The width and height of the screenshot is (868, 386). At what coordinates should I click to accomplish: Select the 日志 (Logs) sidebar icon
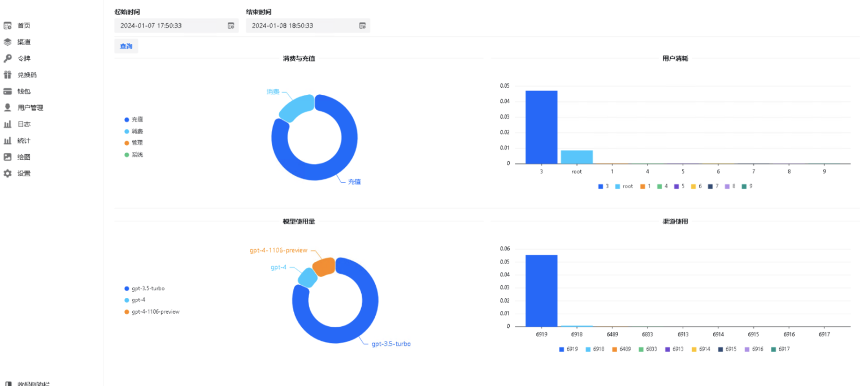(x=8, y=124)
